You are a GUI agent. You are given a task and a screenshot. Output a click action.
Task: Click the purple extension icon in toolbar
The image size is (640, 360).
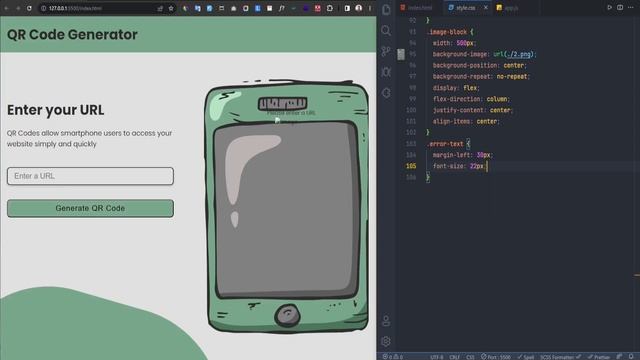pos(306,8)
